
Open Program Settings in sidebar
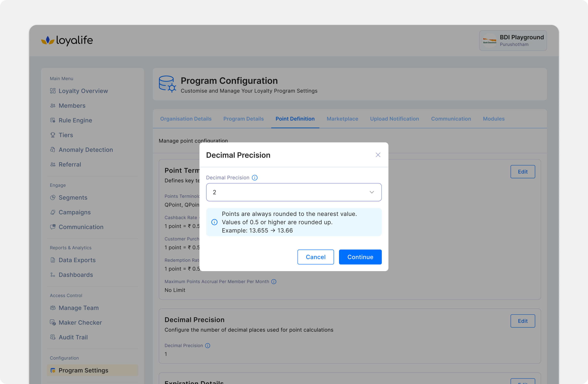coord(83,370)
